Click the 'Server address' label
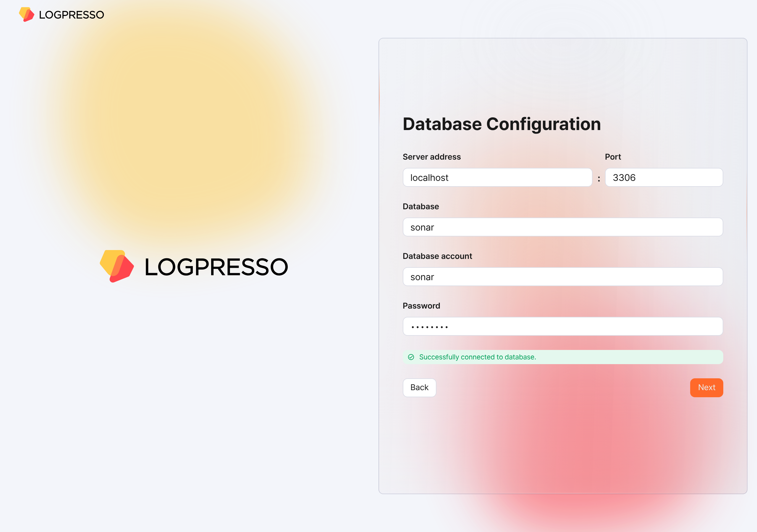Image resolution: width=757 pixels, height=532 pixels. pyautogui.click(x=432, y=157)
